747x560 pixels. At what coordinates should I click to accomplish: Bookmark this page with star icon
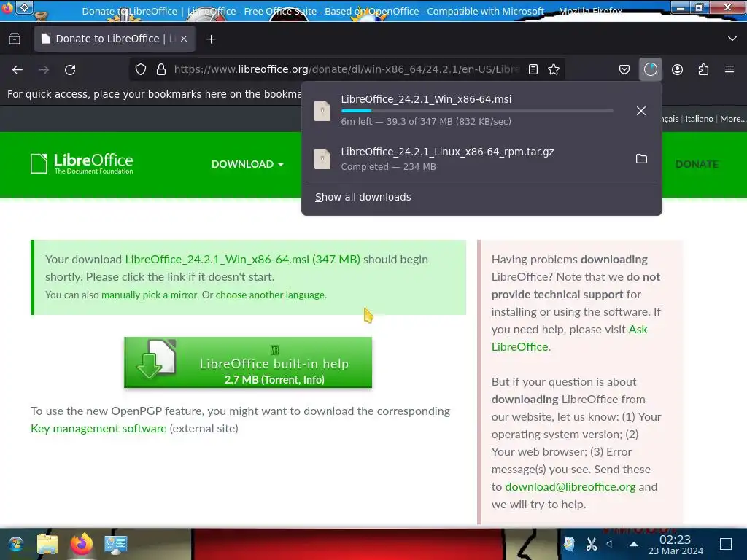point(554,69)
